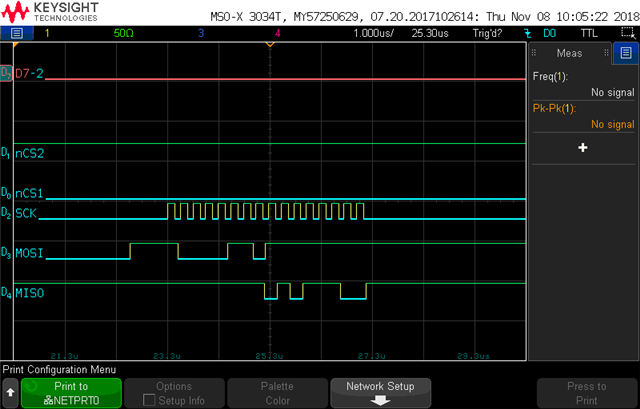Click the TTL threshold label
Viewport: 640px width, 409px height.
(x=589, y=33)
